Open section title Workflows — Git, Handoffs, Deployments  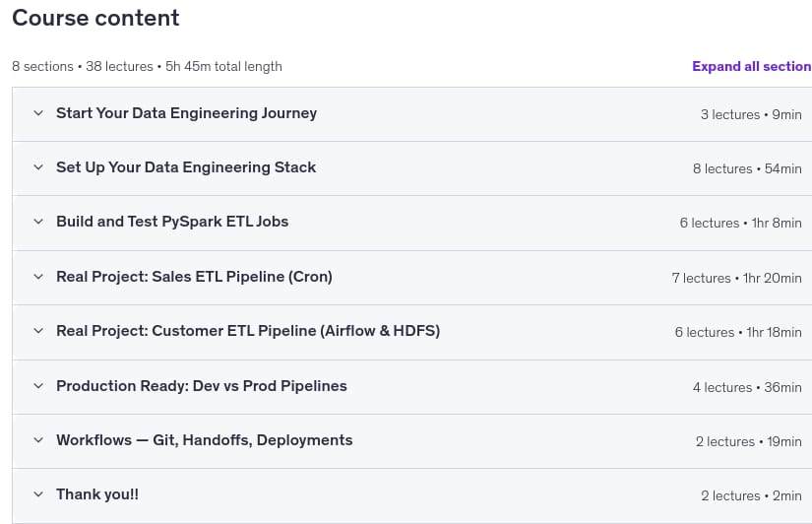tap(205, 440)
